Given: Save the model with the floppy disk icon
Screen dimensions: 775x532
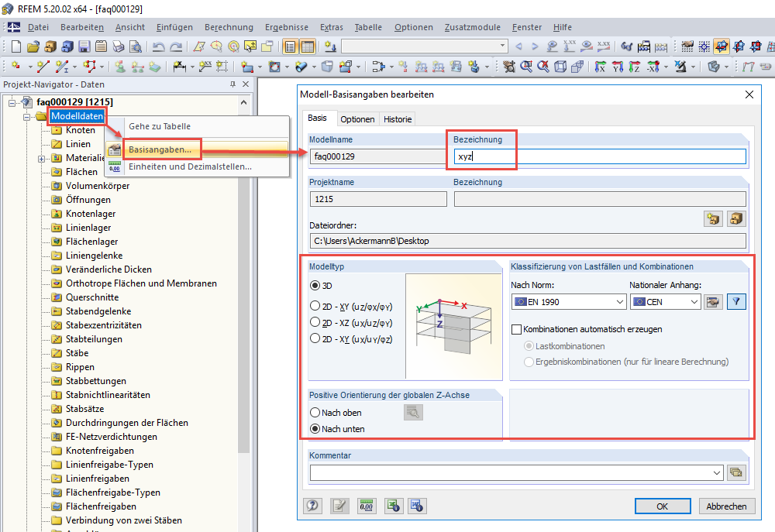Looking at the screenshot, I should point(84,46).
